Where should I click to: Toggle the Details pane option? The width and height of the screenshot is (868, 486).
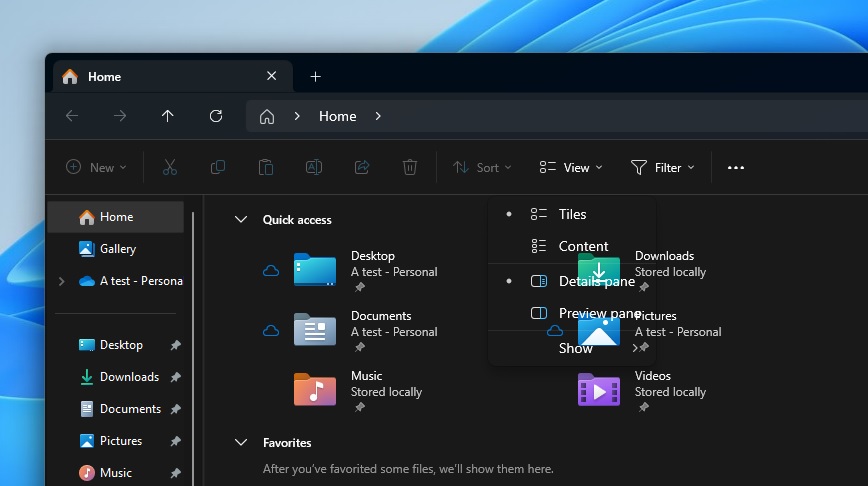(572, 281)
